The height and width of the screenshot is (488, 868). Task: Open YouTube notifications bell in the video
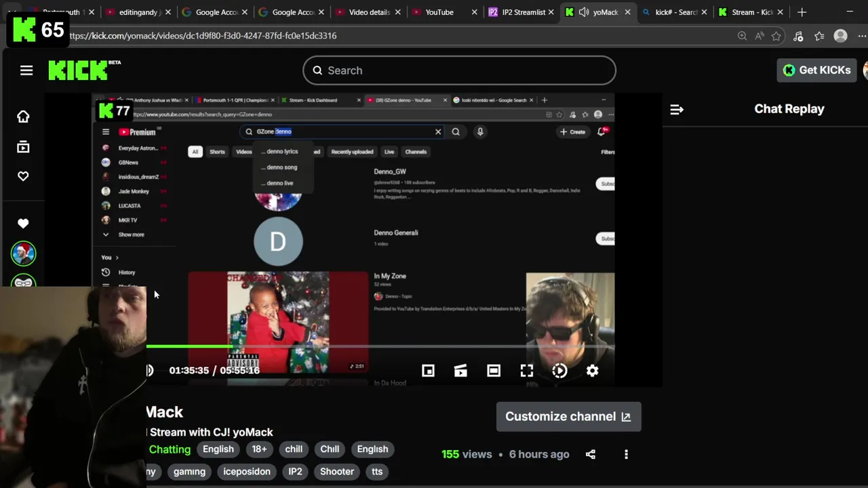601,132
